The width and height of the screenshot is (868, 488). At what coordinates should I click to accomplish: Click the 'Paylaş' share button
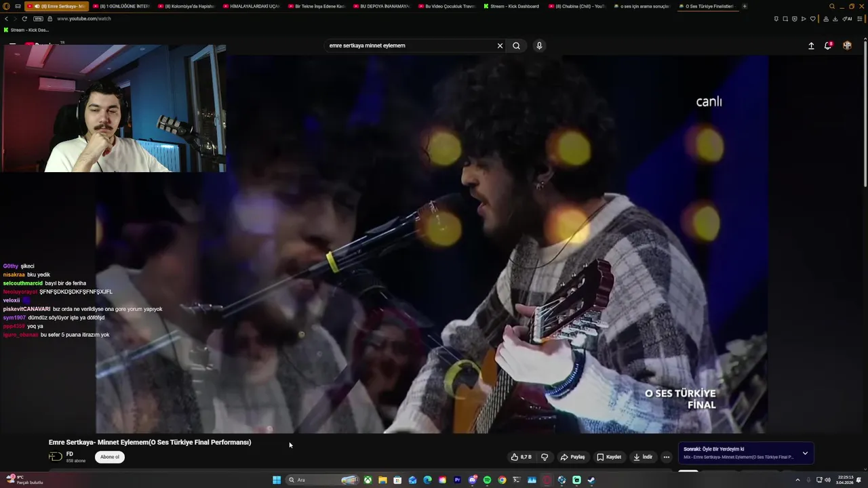coord(572,457)
